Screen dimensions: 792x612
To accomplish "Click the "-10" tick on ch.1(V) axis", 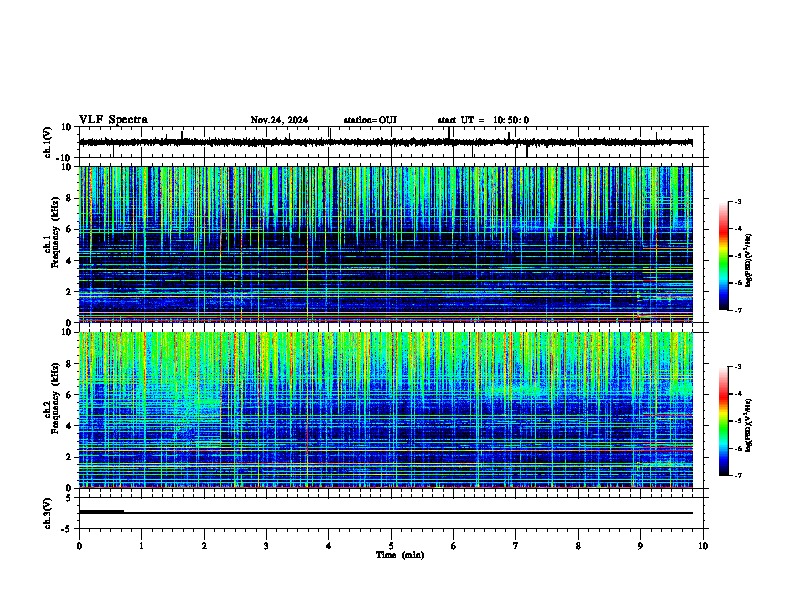I will [65, 158].
